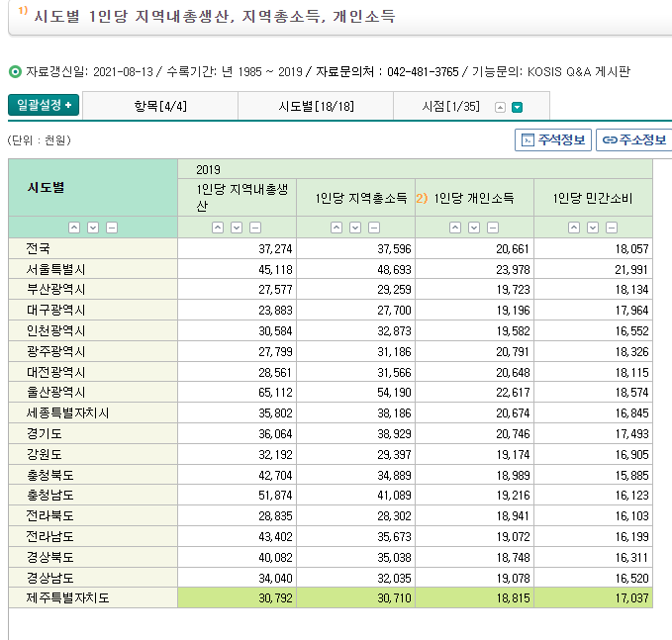Open the 항목[4/4] tab

159,106
